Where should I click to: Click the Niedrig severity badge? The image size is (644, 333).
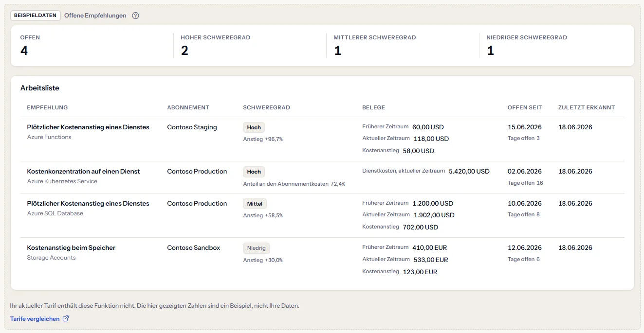pyautogui.click(x=256, y=248)
